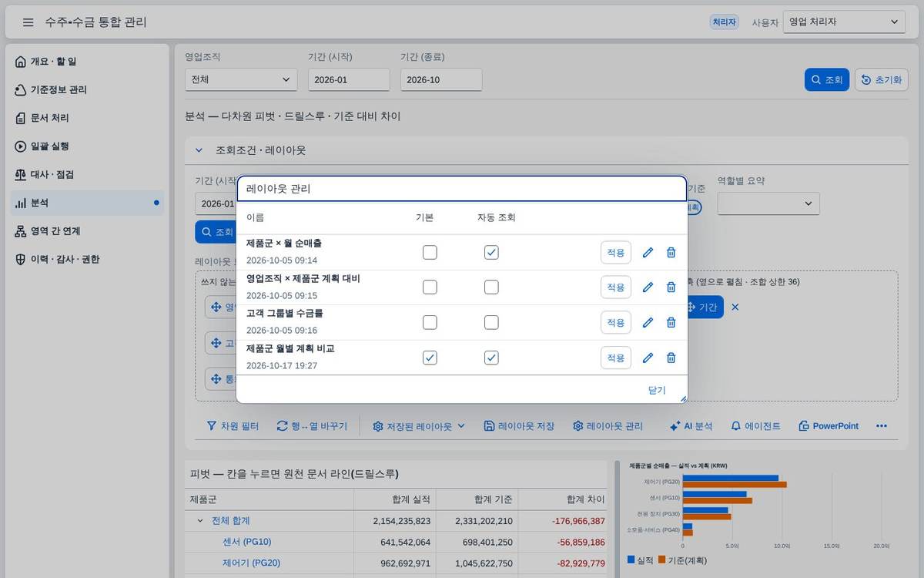This screenshot has height=578, width=924.
Task: Export to PowerPoint
Action: tap(829, 425)
